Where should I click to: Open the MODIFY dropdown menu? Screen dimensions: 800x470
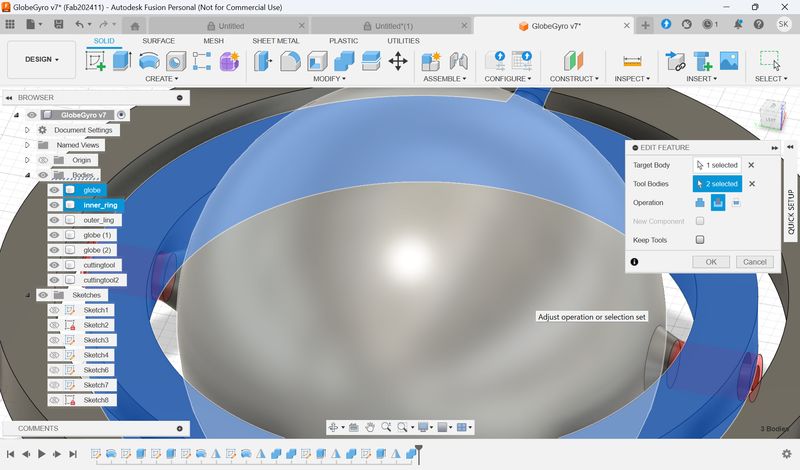tap(330, 79)
